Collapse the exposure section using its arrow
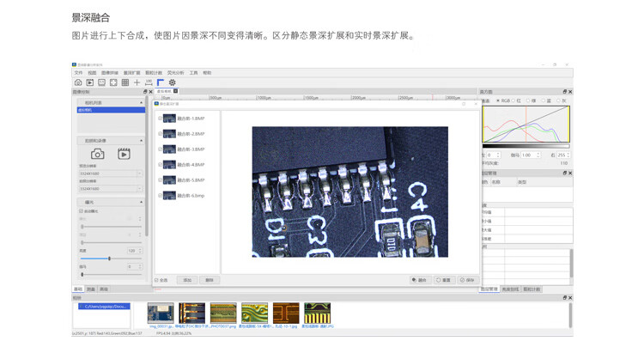The width and height of the screenshot is (644, 347). click(142, 202)
